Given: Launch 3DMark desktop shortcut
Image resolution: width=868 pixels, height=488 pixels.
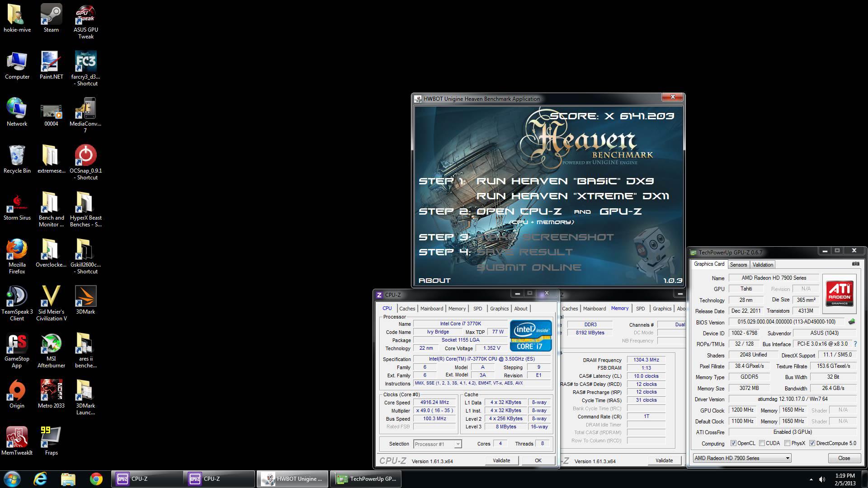Looking at the screenshot, I should click(85, 300).
